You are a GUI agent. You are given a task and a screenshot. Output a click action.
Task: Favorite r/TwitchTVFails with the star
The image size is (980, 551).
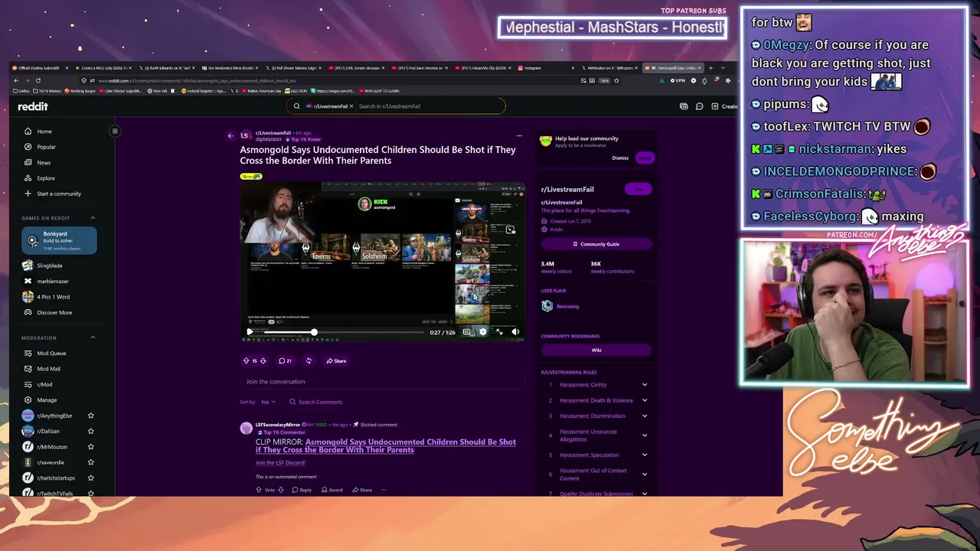[90, 494]
